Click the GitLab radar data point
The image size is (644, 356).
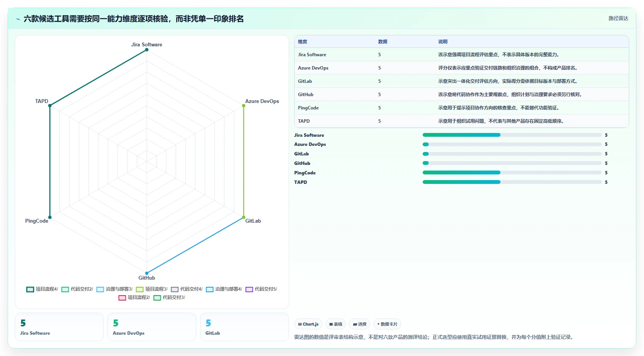pos(244,217)
